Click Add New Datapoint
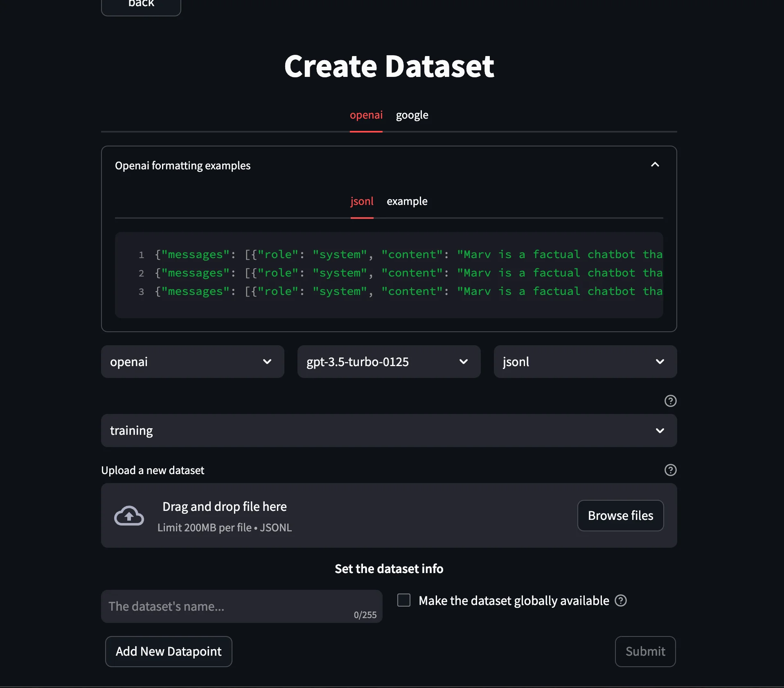Viewport: 784px width, 688px height. point(168,651)
